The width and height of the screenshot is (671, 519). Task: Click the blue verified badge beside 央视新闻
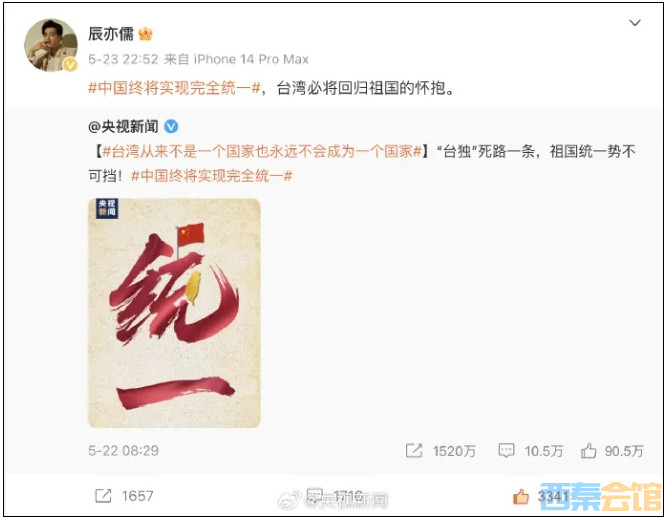pyautogui.click(x=171, y=126)
